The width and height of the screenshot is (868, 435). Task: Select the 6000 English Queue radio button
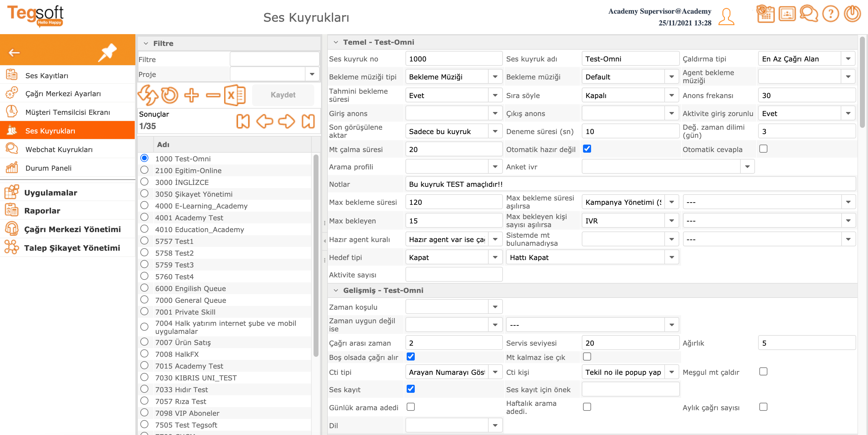(x=145, y=288)
